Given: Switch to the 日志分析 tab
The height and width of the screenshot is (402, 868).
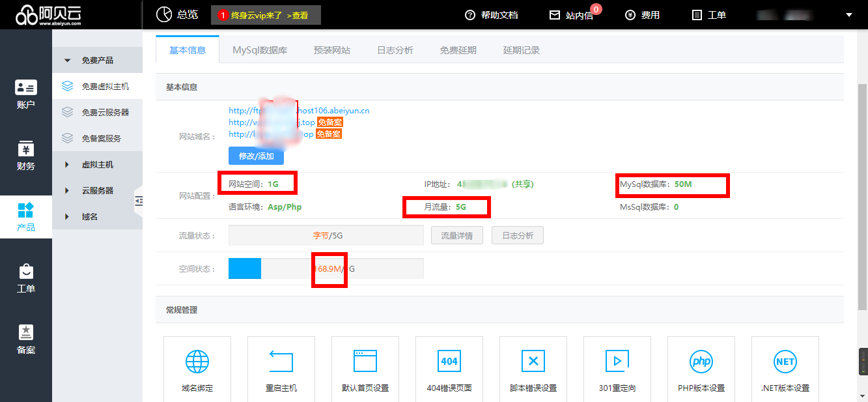Looking at the screenshot, I should point(395,50).
